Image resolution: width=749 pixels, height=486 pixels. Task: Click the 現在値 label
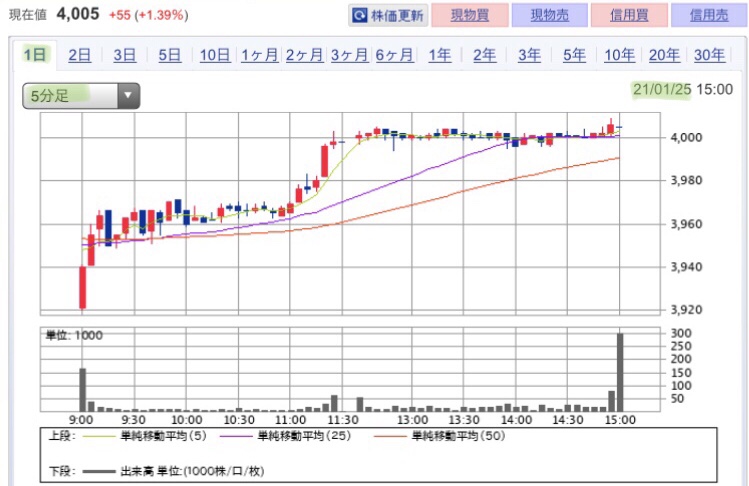(28, 15)
